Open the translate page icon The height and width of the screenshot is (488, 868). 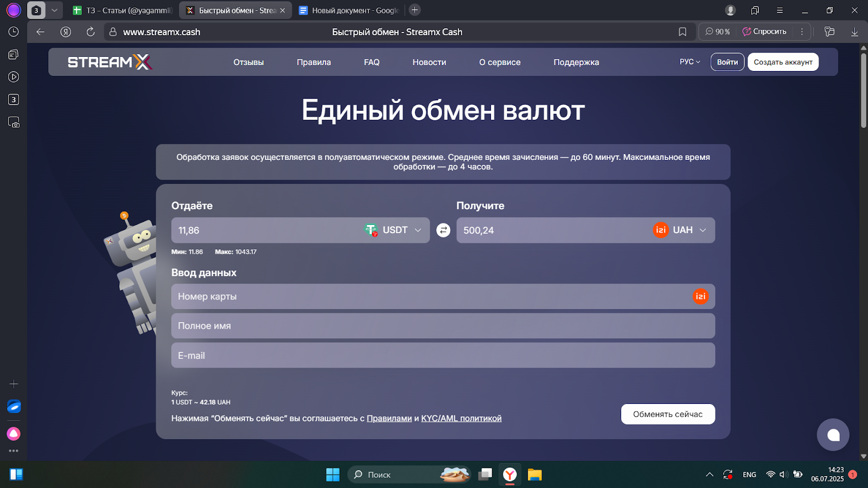pos(829,32)
